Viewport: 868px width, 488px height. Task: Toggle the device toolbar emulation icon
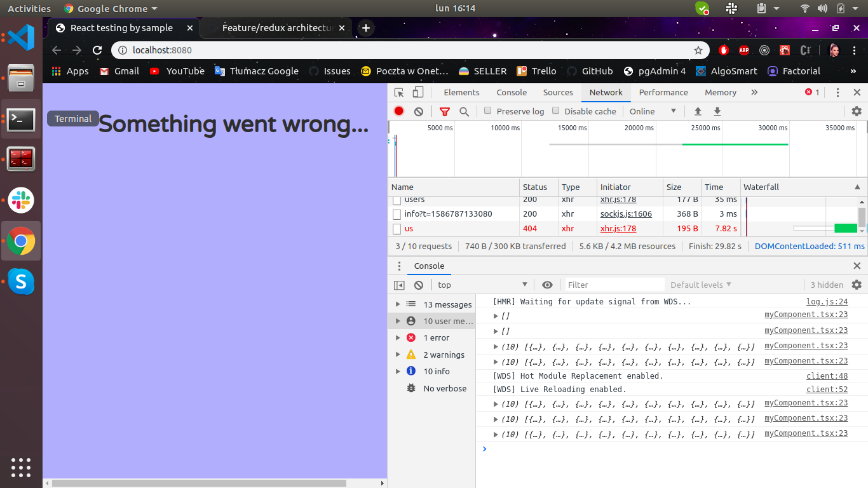pos(417,92)
